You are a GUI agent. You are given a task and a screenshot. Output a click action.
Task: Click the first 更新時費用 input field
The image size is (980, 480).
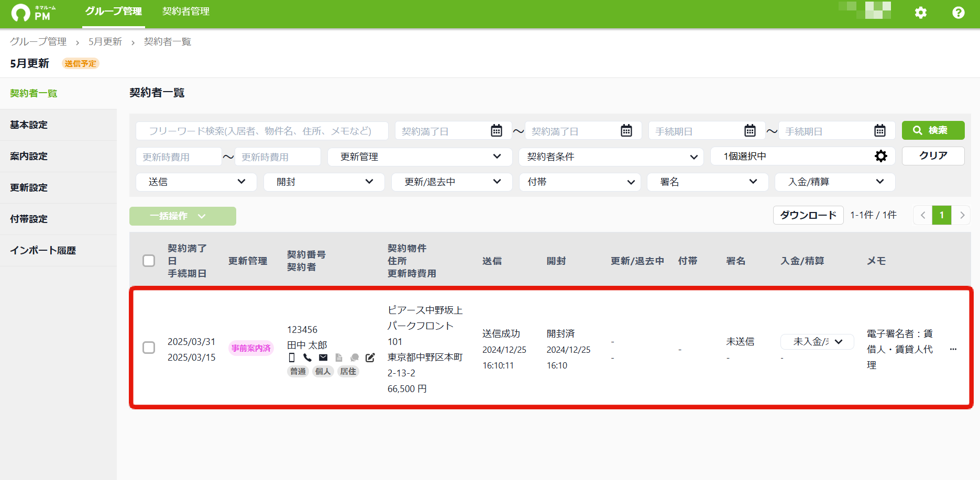click(x=179, y=157)
